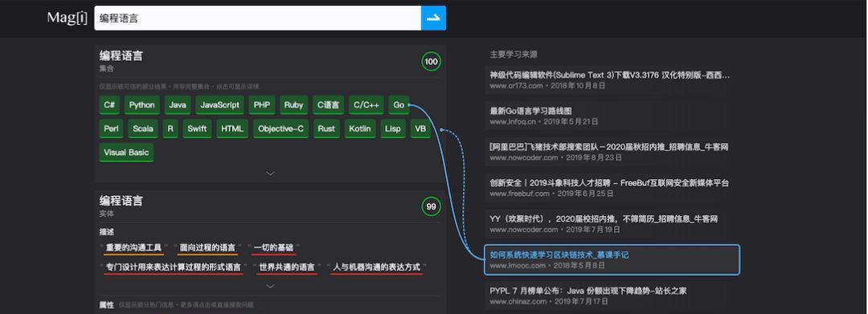Select the C# tag

pyautogui.click(x=109, y=105)
